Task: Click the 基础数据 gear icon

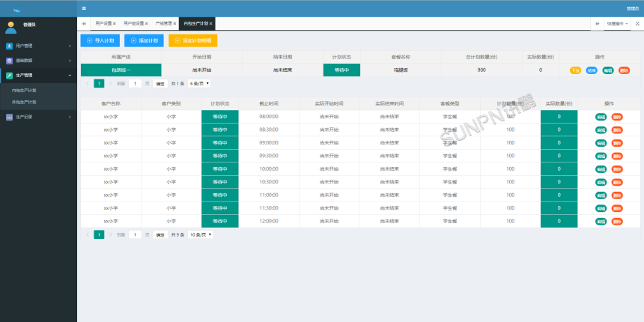Action: pos(9,60)
